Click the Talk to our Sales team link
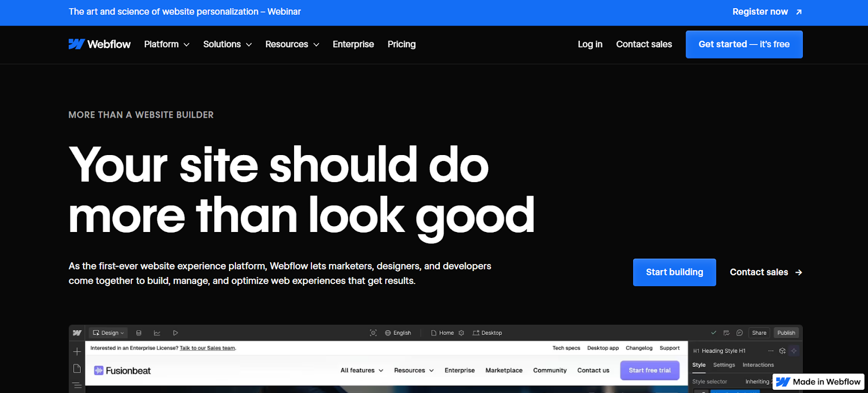This screenshot has height=393, width=868. point(207,348)
